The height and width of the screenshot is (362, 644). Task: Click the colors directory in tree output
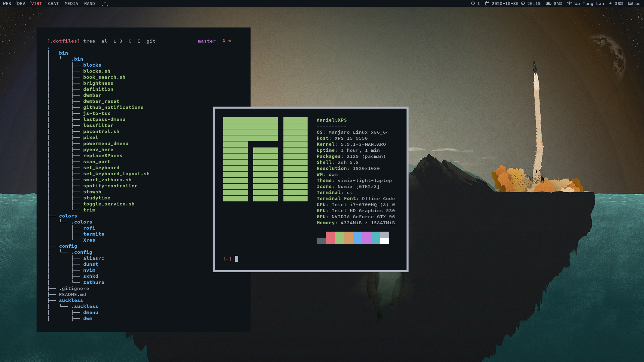[68, 216]
